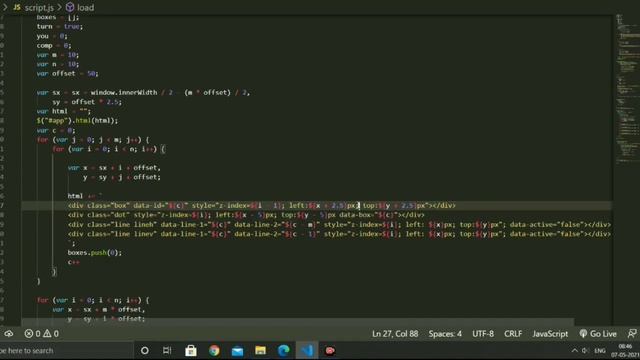
Task: Click the breadcrumb chevron before script.js
Action: 5,7
